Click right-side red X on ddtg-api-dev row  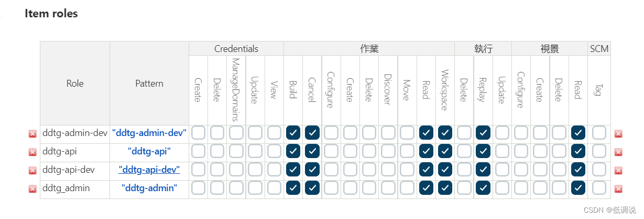click(618, 170)
